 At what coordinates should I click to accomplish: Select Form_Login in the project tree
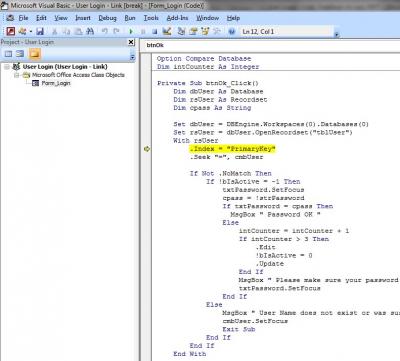[56, 83]
